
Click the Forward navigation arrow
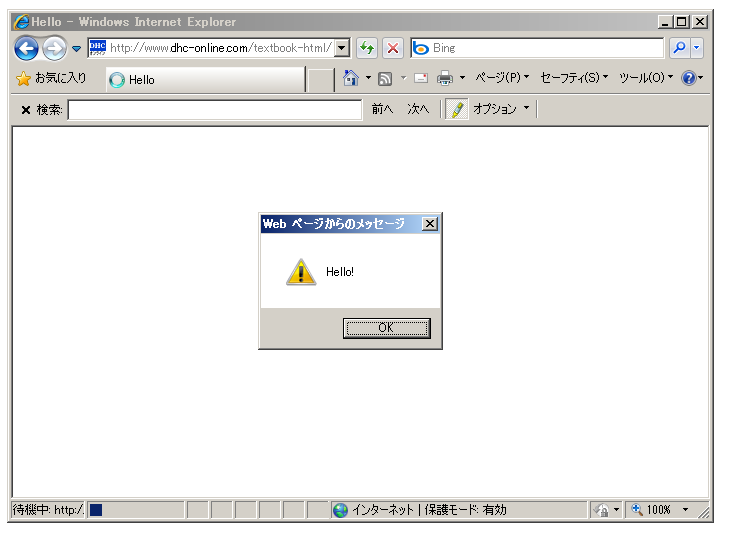click(54, 48)
